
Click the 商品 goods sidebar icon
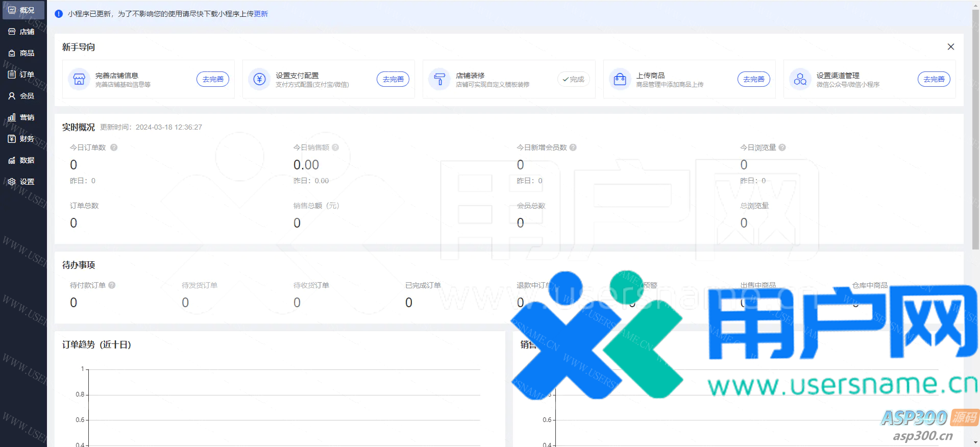coord(12,53)
